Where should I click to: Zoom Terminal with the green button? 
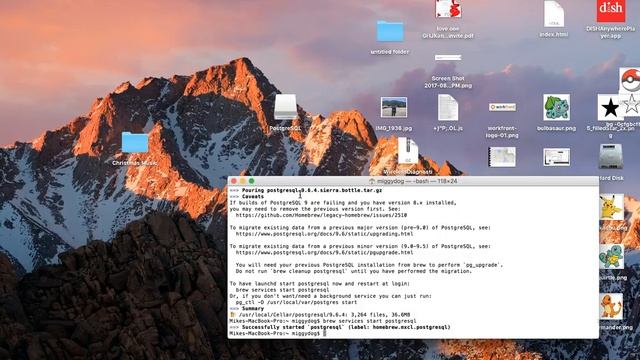pos(252,181)
